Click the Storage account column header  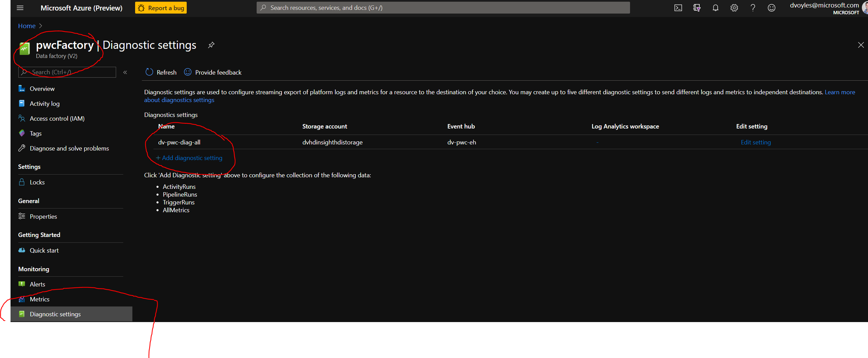pyautogui.click(x=325, y=126)
